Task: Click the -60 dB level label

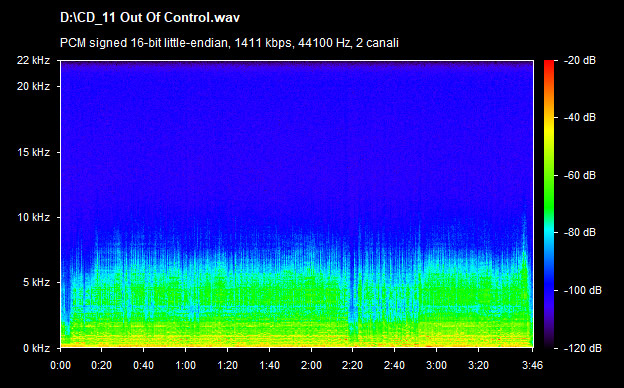Action: click(x=580, y=175)
